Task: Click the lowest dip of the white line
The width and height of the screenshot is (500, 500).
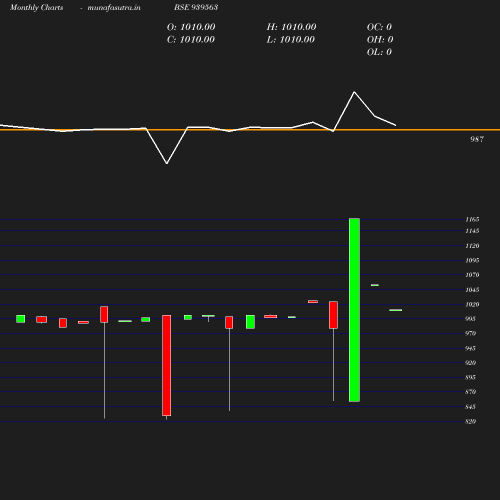Action: (167, 163)
